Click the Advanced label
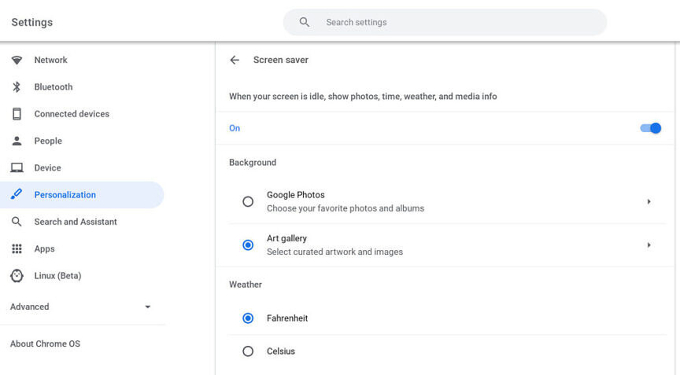 [29, 307]
